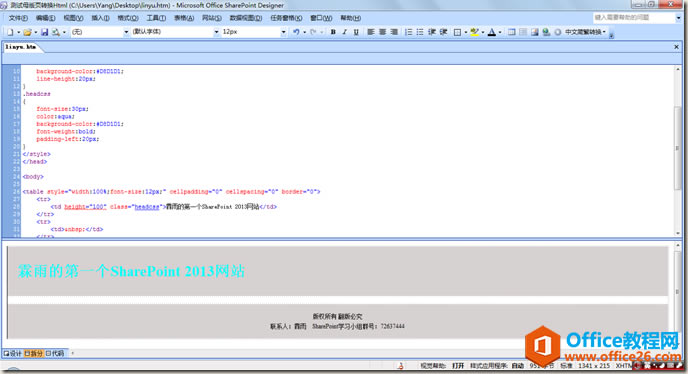The image size is (688, 374).
Task: Open the 编辑(E) menu
Action: coord(45,18)
